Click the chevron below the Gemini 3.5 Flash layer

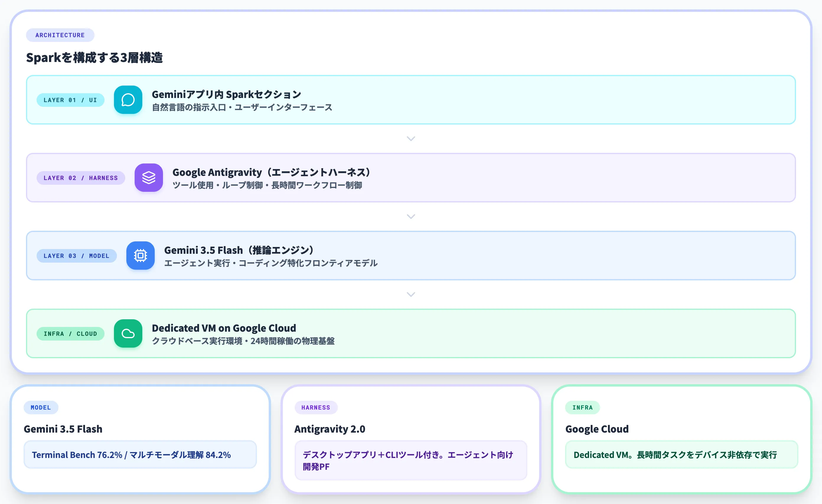click(x=411, y=295)
